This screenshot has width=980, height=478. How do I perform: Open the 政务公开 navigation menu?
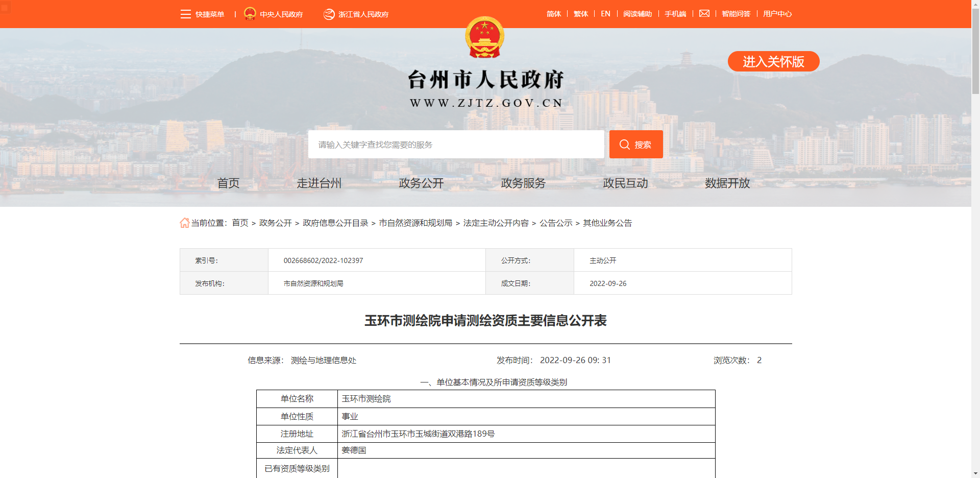click(x=421, y=183)
